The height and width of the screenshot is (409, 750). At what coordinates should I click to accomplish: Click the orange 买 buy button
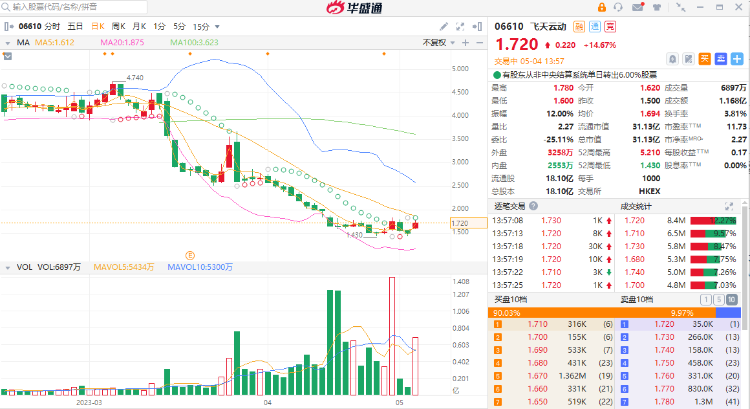[x=705, y=59]
